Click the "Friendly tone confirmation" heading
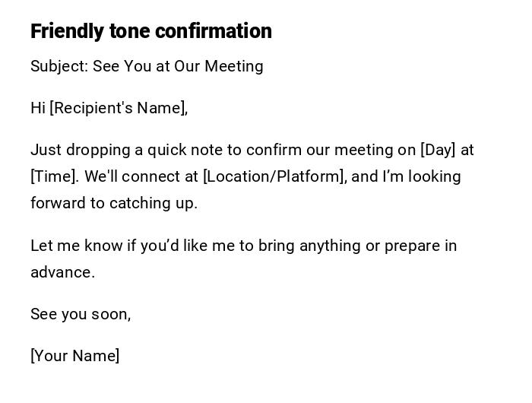The image size is (532, 403). pos(150,31)
